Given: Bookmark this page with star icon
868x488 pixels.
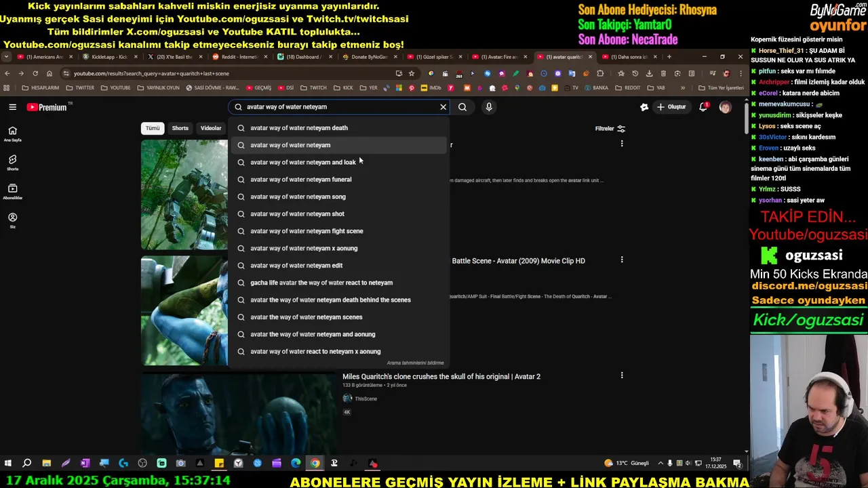Looking at the screenshot, I should (x=412, y=73).
